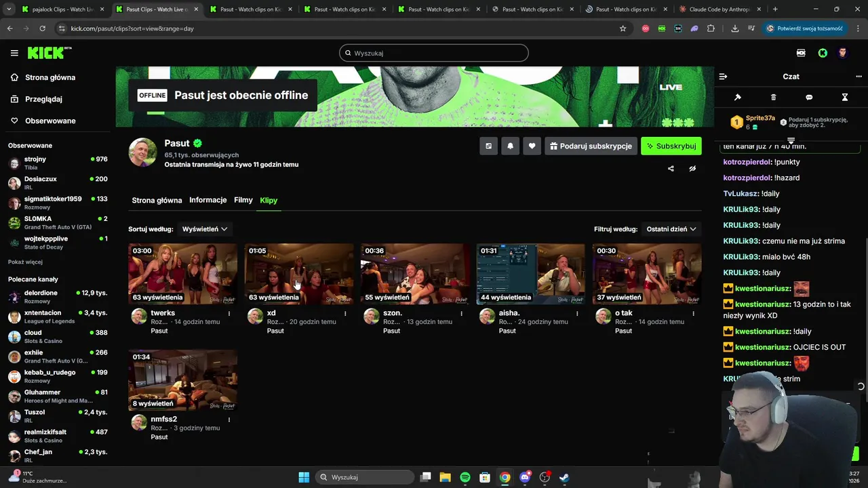Open options menu for szon. clip
The width and height of the screenshot is (868, 488).
point(462,314)
